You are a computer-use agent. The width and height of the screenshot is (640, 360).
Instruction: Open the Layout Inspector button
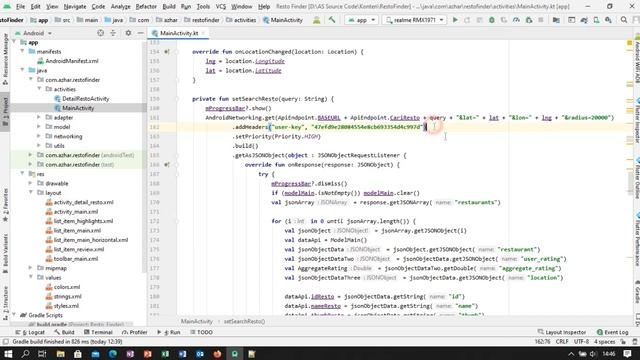click(x=562, y=332)
